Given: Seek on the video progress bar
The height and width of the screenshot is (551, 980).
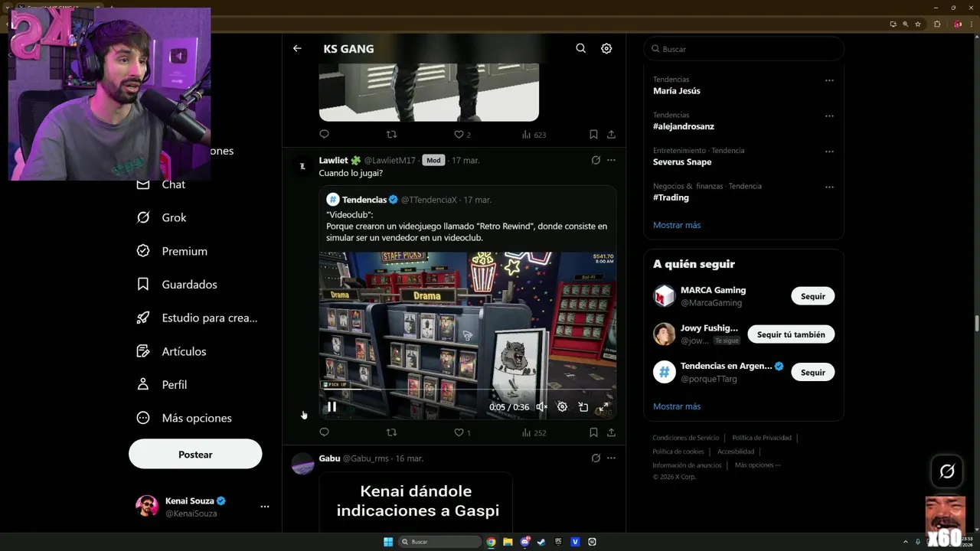Looking at the screenshot, I should pyautogui.click(x=468, y=390).
